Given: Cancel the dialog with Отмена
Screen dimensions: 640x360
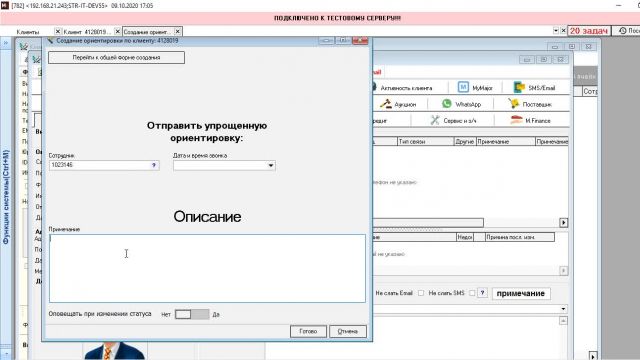Looking at the screenshot, I should [348, 331].
